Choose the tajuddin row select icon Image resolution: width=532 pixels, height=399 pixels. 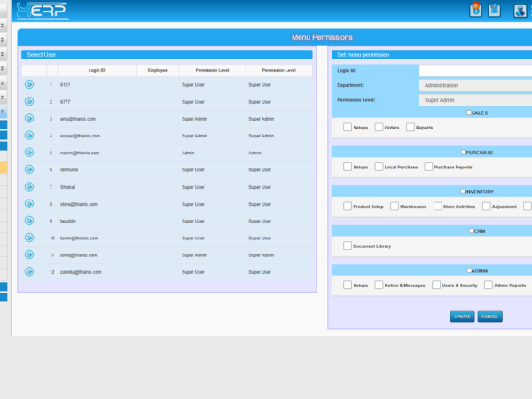click(x=29, y=221)
